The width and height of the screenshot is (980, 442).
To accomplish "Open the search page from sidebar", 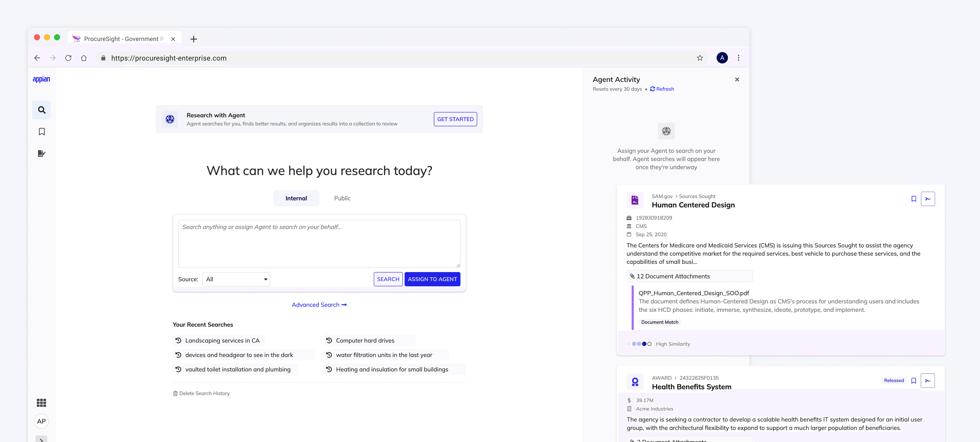I will pyautogui.click(x=41, y=110).
